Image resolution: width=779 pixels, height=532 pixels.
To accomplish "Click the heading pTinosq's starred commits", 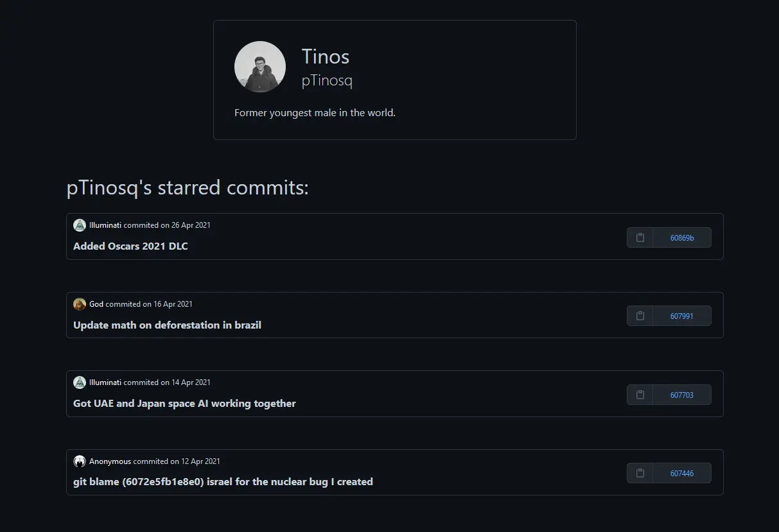I will (187, 187).
